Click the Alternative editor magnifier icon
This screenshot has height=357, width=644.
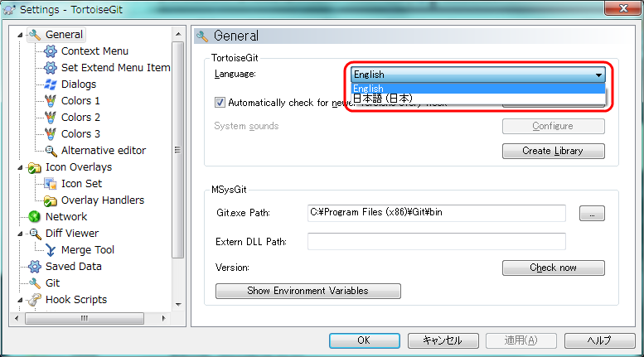(51, 151)
